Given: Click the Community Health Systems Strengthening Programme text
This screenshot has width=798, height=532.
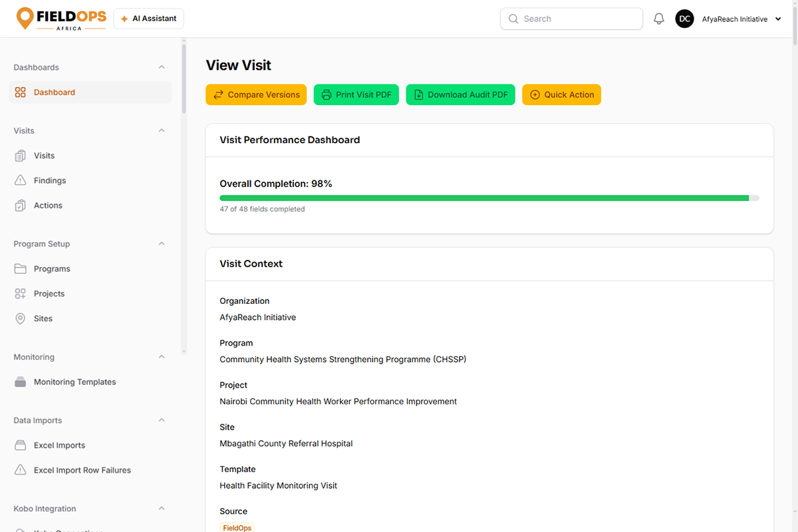Looking at the screenshot, I should click(343, 359).
